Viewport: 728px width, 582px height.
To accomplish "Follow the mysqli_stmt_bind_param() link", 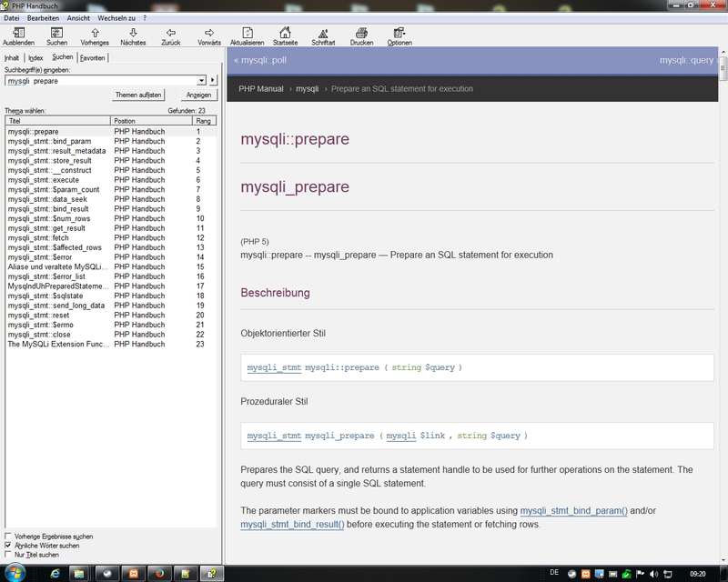I will pos(573,512).
